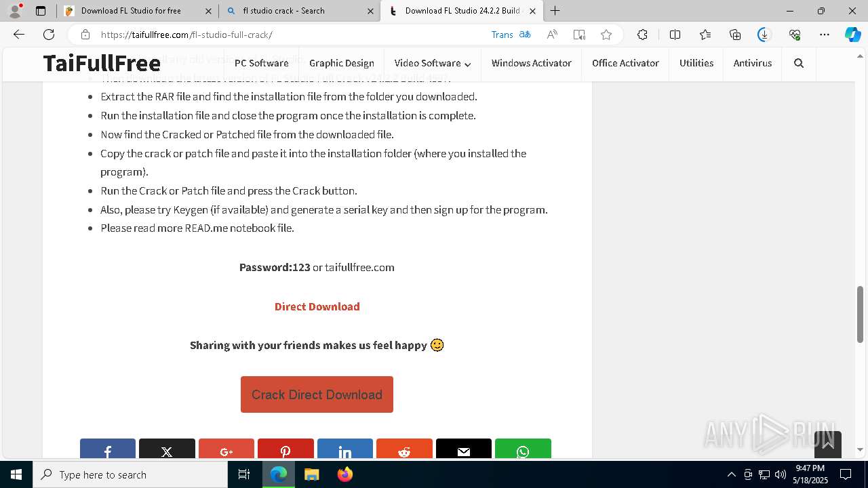Click the taskbar search box

[x=130, y=474]
